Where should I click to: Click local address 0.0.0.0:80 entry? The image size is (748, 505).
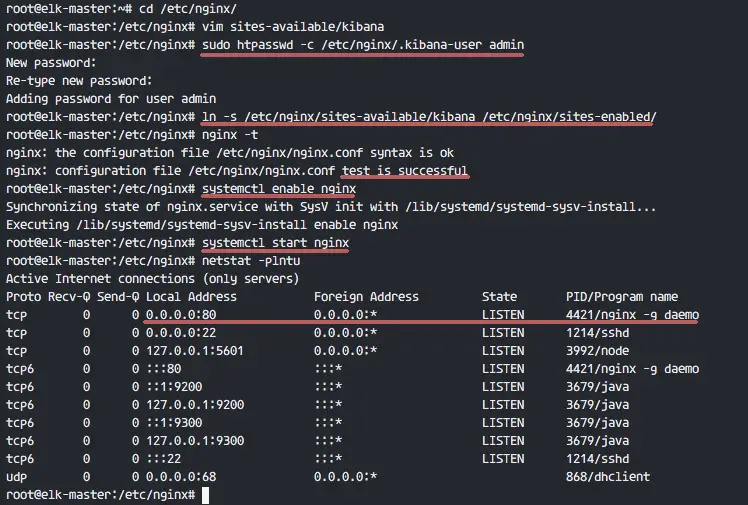pos(181,315)
